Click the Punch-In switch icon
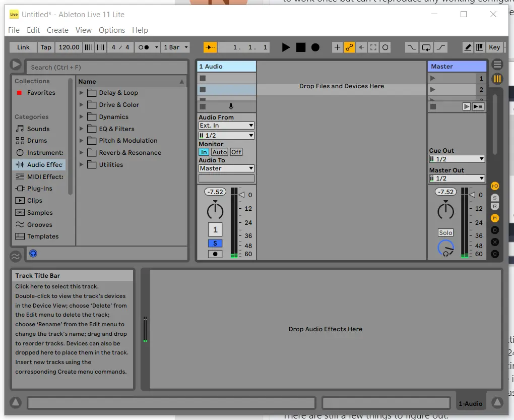514x420 pixels. [x=411, y=47]
